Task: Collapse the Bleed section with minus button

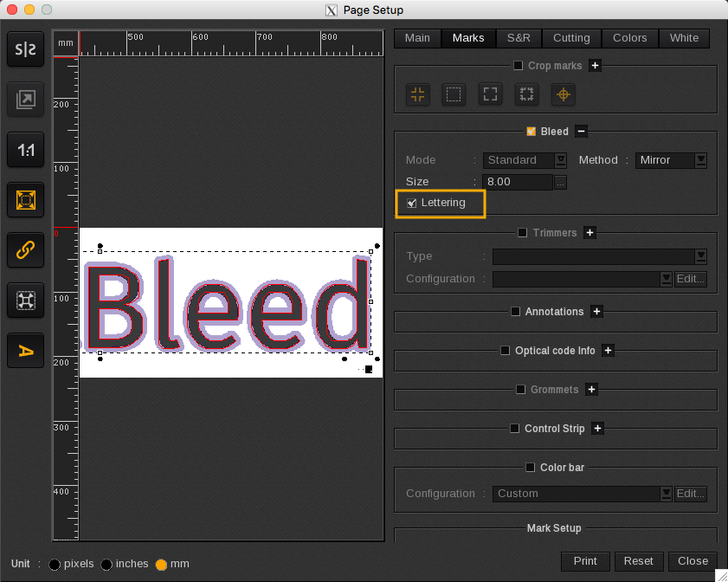Action: pos(582,132)
